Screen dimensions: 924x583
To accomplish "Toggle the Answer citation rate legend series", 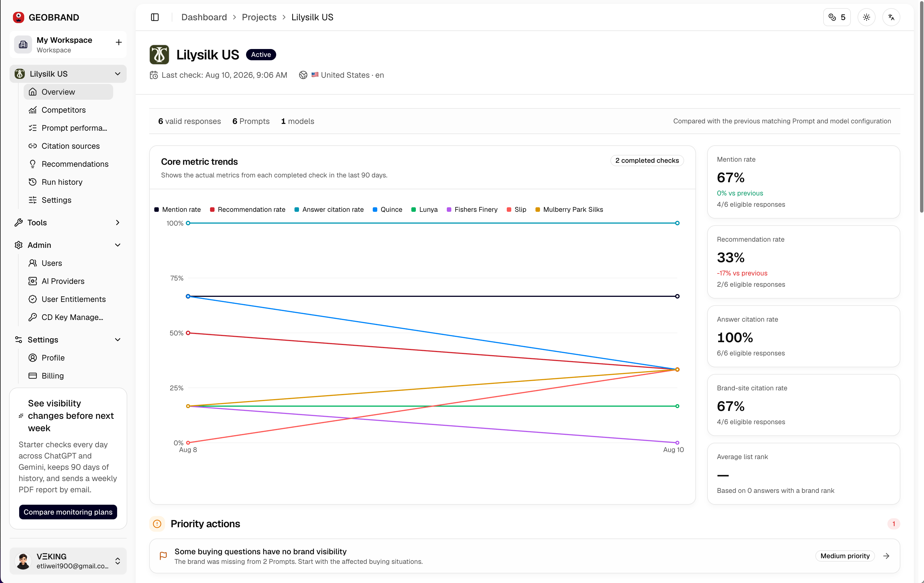I will click(329, 210).
